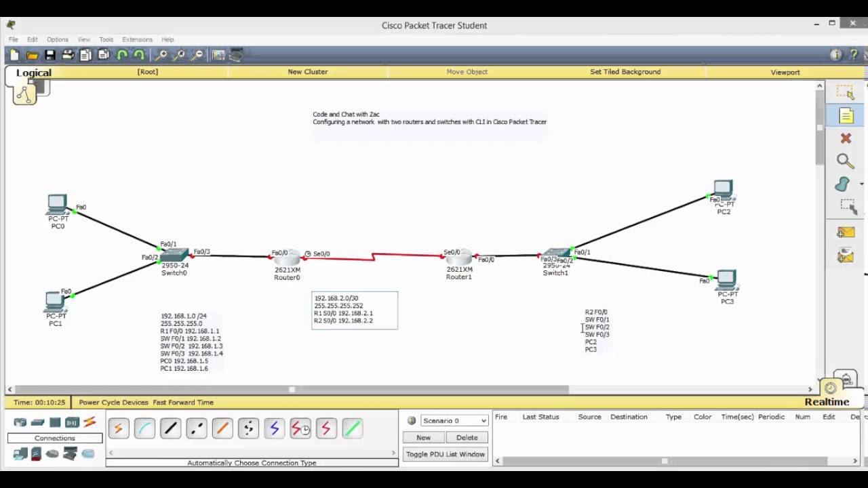Click the Viewport button
This screenshot has width=868, height=488.
tap(785, 72)
